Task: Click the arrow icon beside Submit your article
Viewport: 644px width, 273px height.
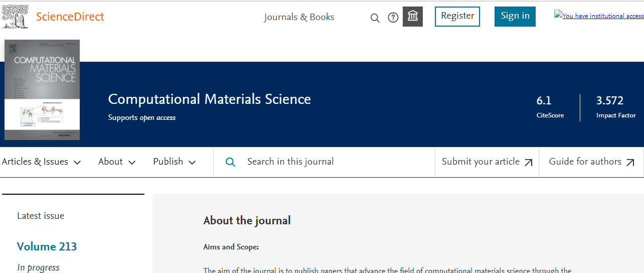Action: pyautogui.click(x=528, y=163)
